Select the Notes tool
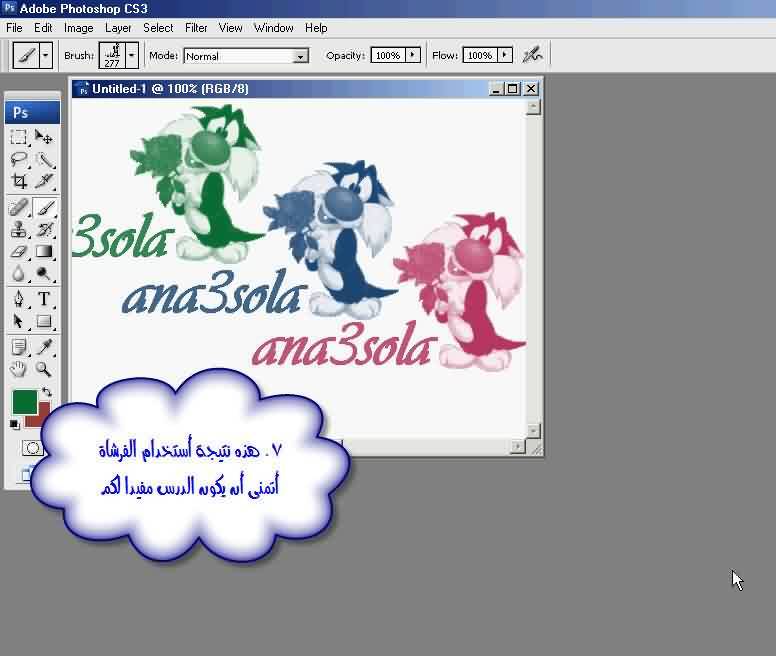Image resolution: width=776 pixels, height=656 pixels. point(19,347)
